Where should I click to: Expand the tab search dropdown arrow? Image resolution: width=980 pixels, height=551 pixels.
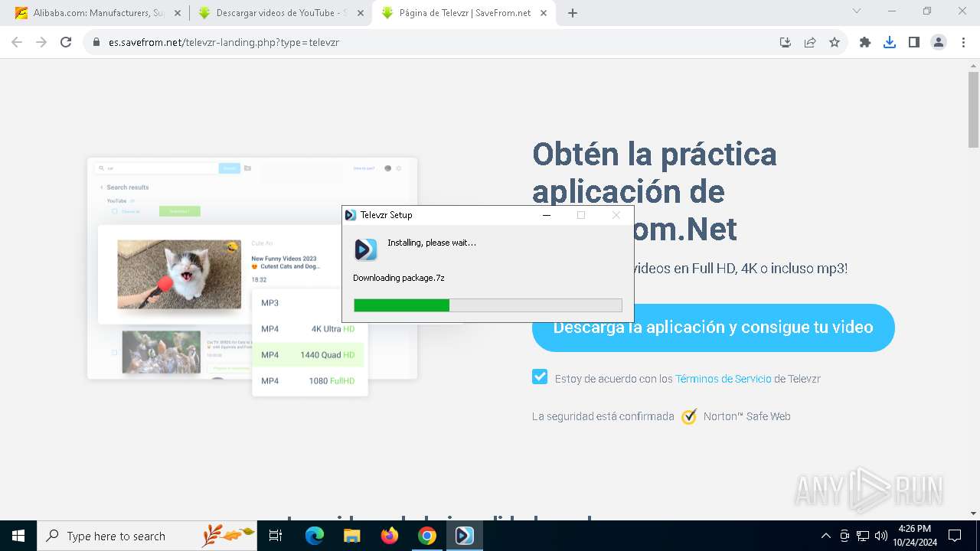[857, 11]
